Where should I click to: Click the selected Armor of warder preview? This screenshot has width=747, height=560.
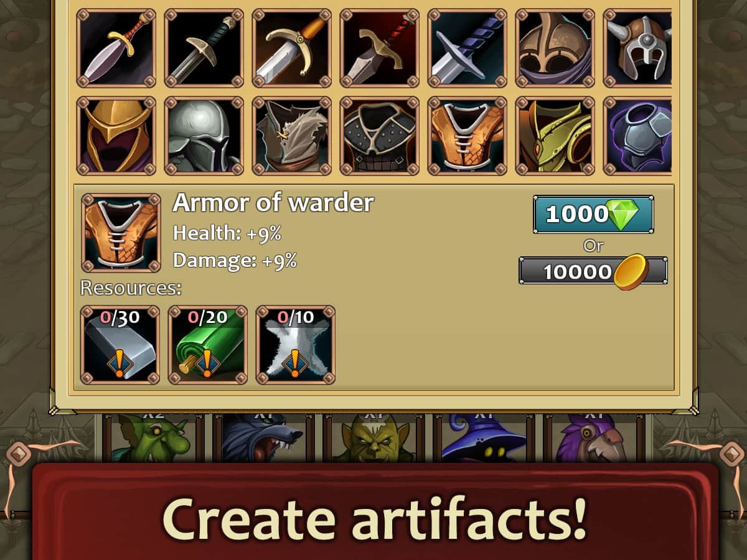pos(121,233)
